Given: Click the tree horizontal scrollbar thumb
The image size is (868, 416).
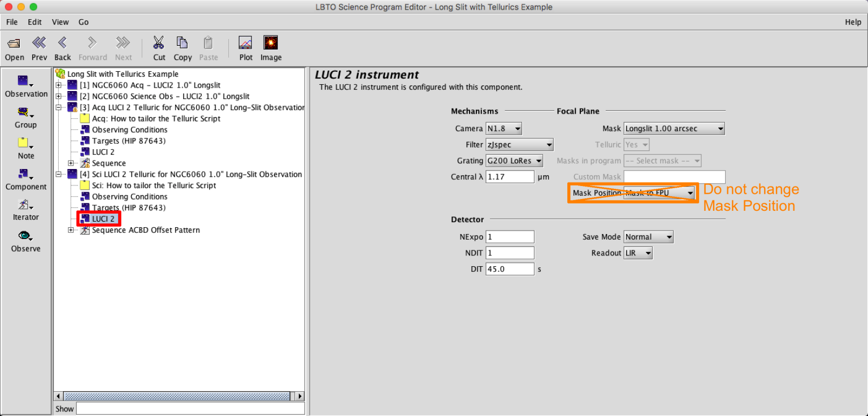Looking at the screenshot, I should pos(176,396).
